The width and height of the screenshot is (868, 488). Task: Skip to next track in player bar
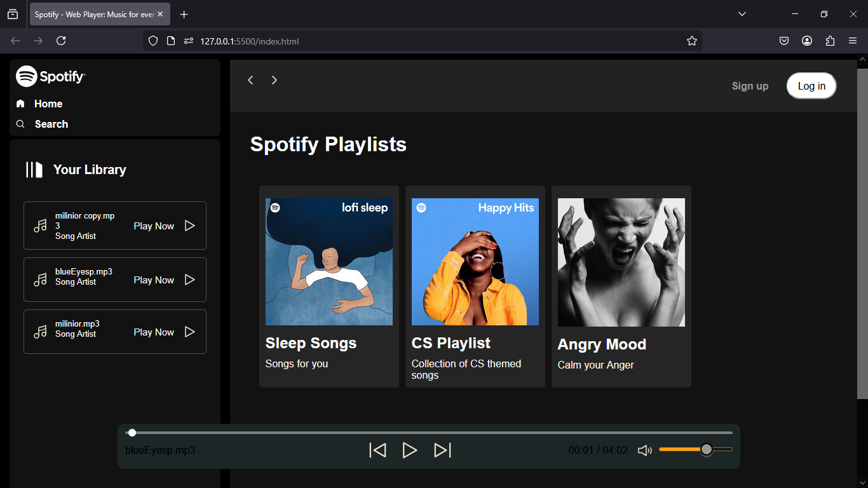click(x=442, y=451)
